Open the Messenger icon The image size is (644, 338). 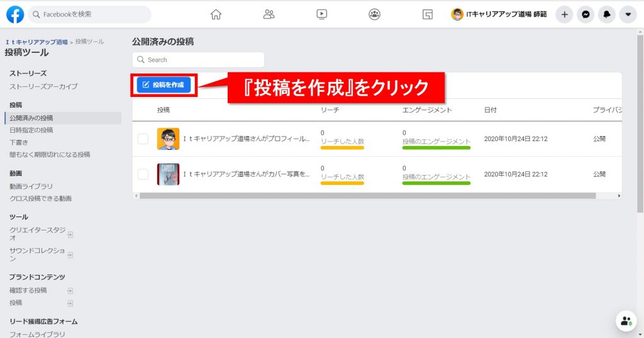pyautogui.click(x=586, y=14)
